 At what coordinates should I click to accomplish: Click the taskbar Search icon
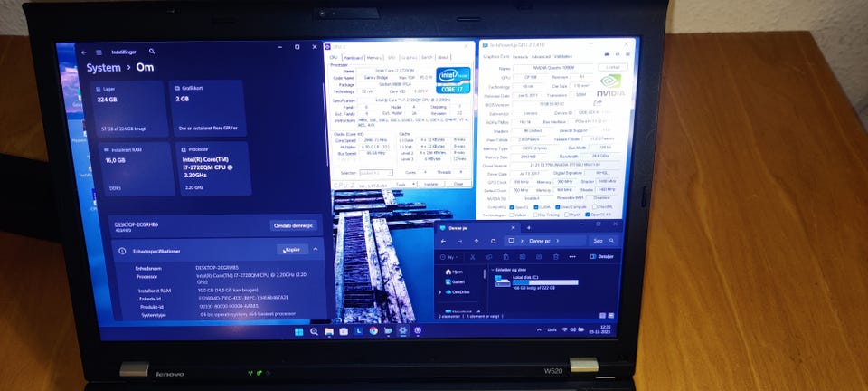point(314,332)
